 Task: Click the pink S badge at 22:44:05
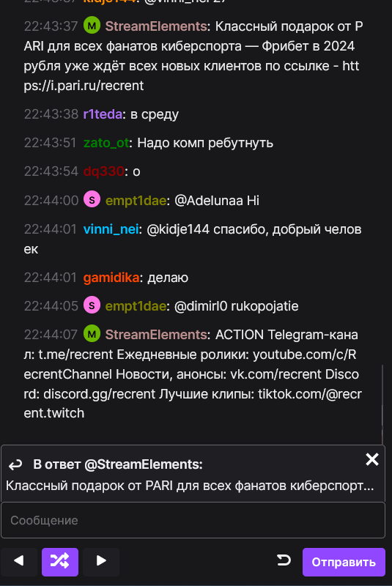pyautogui.click(x=92, y=305)
